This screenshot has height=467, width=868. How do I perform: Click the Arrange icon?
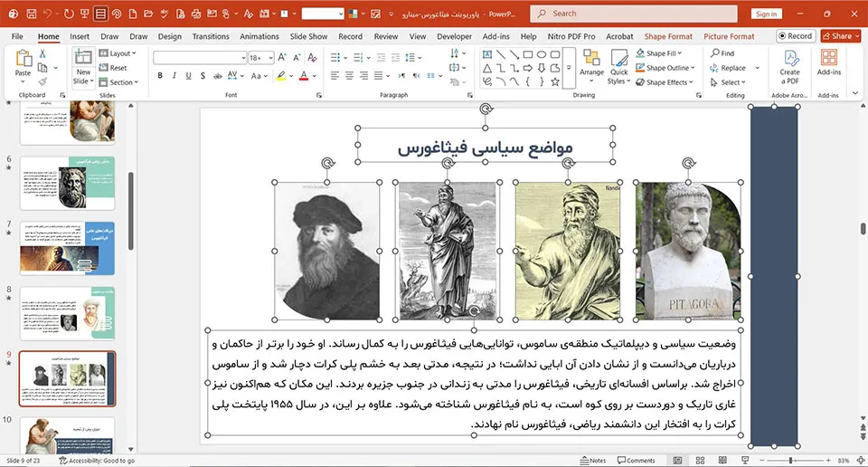tap(591, 66)
